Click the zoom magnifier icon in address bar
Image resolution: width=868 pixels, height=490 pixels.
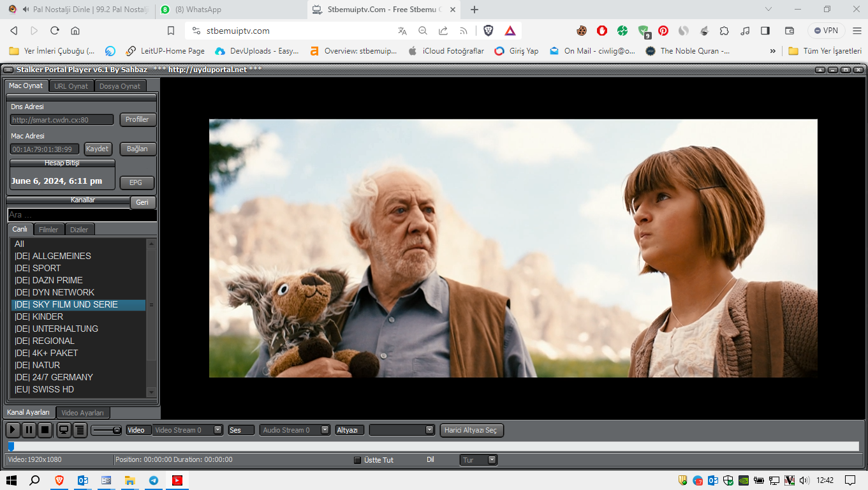point(423,31)
